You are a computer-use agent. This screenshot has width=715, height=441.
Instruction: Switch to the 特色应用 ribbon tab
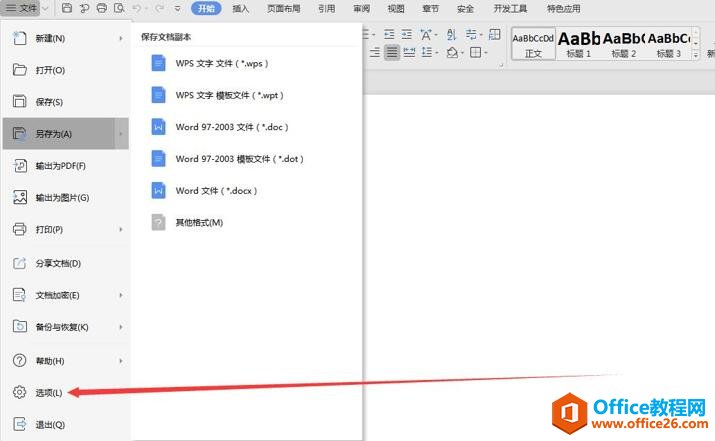pyautogui.click(x=564, y=8)
